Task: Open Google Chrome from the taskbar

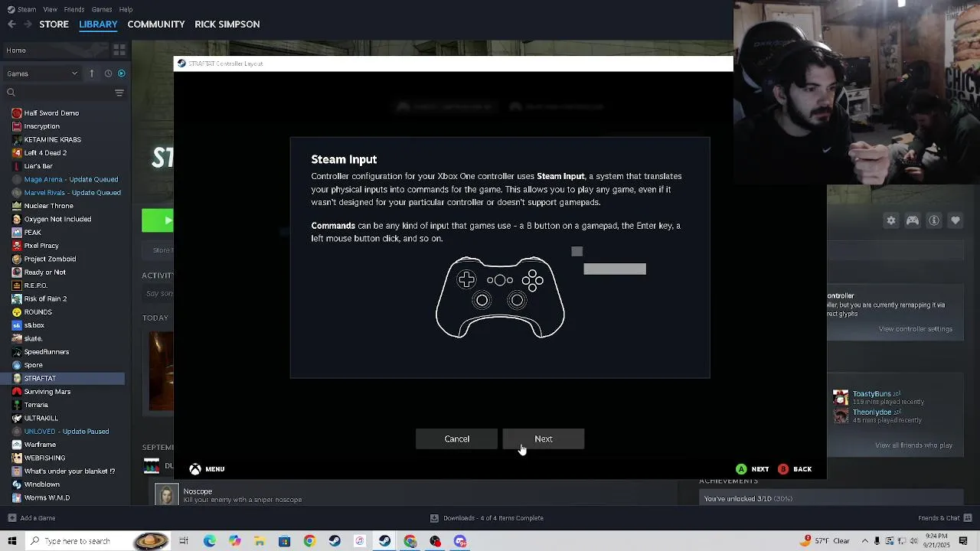Action: [x=309, y=541]
